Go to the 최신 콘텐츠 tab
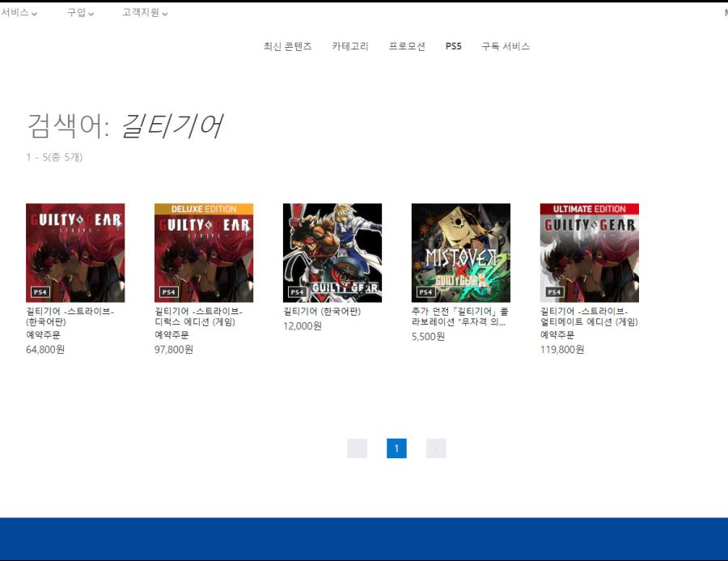This screenshot has width=728, height=561. tap(287, 46)
